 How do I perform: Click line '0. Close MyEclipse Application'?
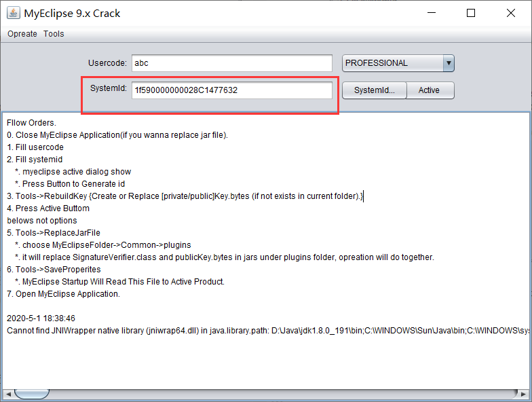(x=117, y=135)
